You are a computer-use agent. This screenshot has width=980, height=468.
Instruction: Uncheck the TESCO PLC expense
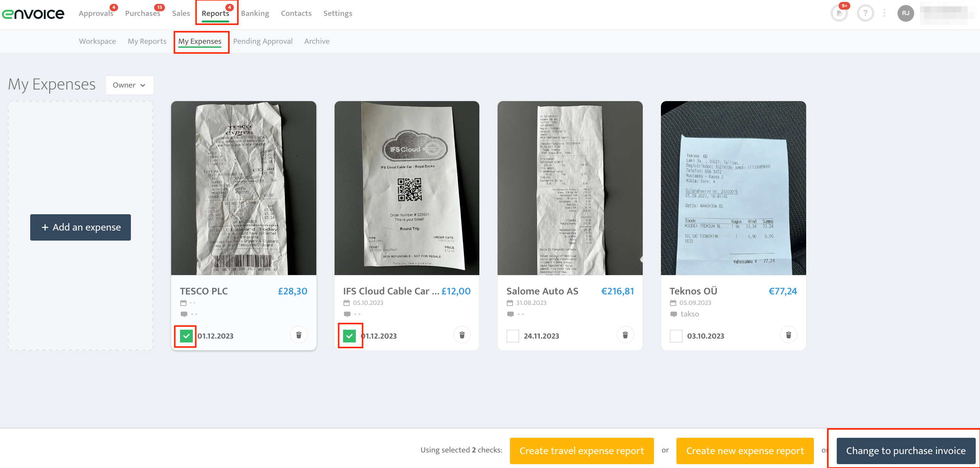[x=186, y=336]
